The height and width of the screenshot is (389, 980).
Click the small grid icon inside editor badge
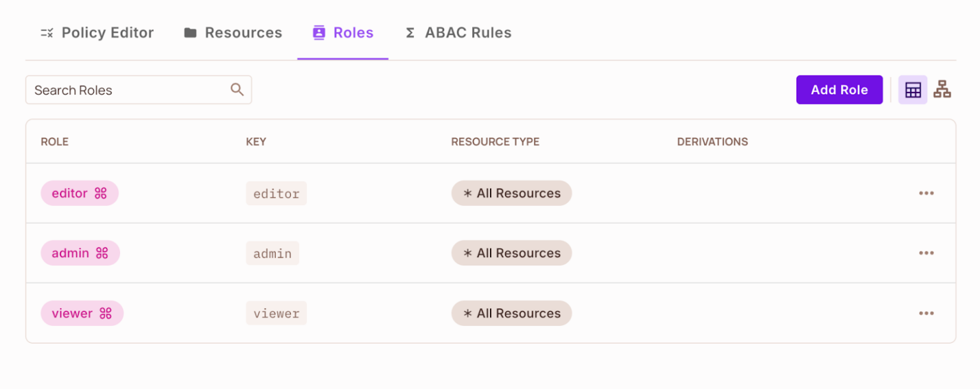click(x=101, y=193)
